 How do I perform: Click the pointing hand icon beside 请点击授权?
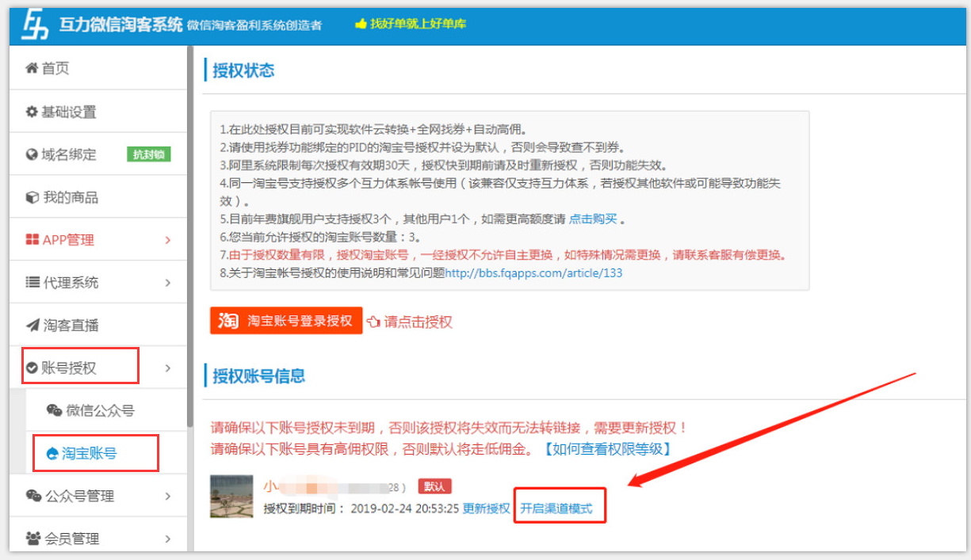click(373, 322)
